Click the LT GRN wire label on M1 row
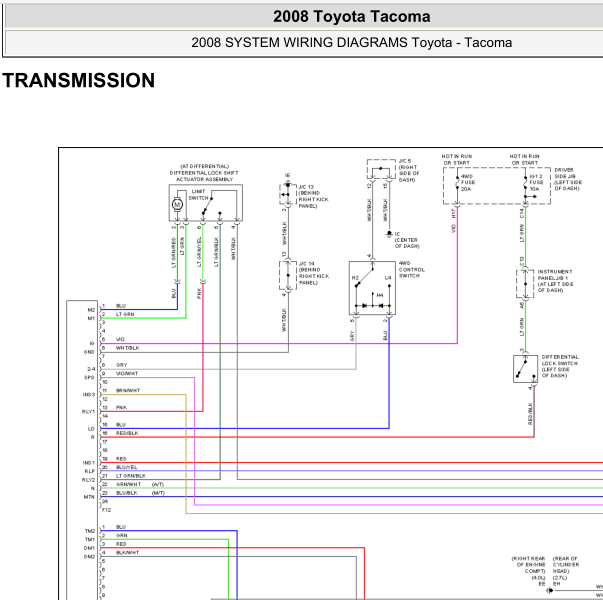The height and width of the screenshot is (600, 603). click(125, 314)
